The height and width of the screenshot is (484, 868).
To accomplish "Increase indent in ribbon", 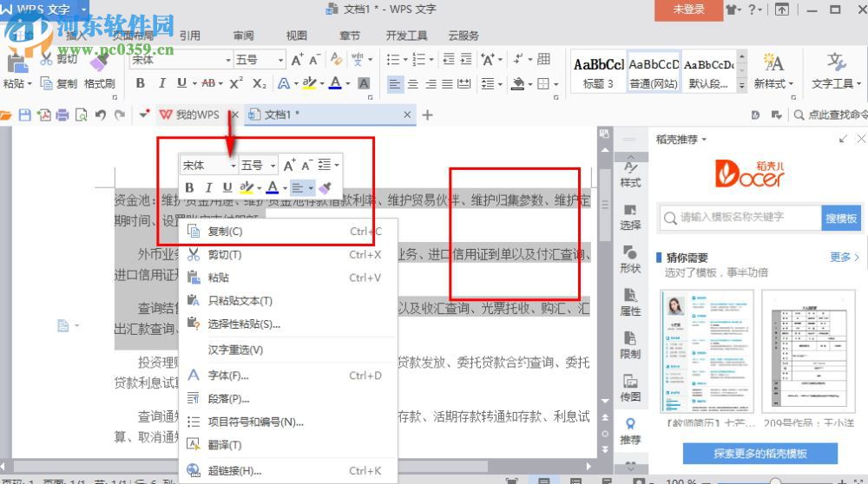I will 467,59.
